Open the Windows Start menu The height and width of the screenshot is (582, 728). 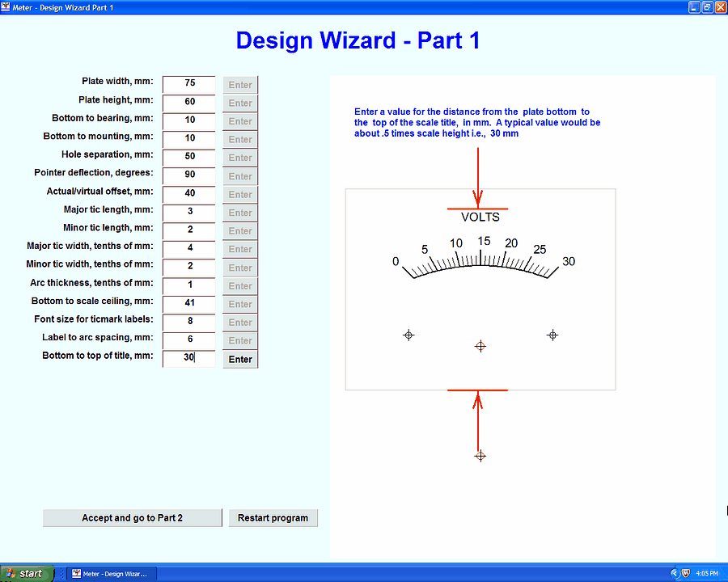click(27, 573)
